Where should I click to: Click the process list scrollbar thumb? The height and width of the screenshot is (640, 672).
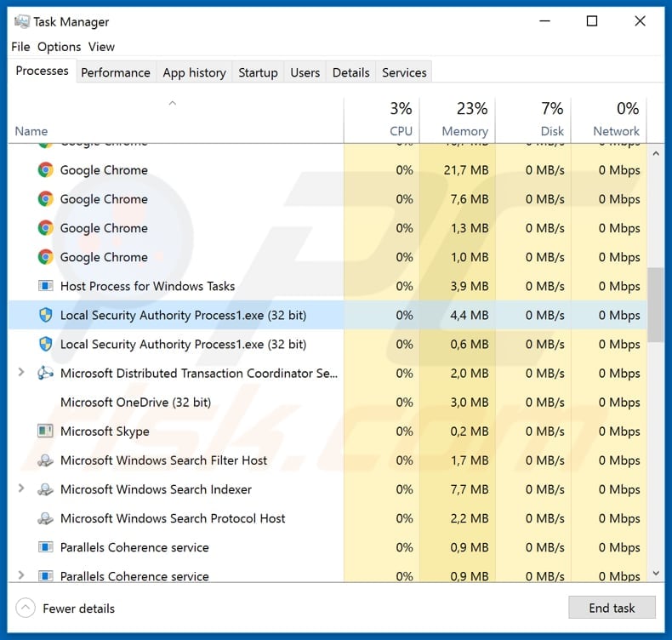(x=656, y=305)
